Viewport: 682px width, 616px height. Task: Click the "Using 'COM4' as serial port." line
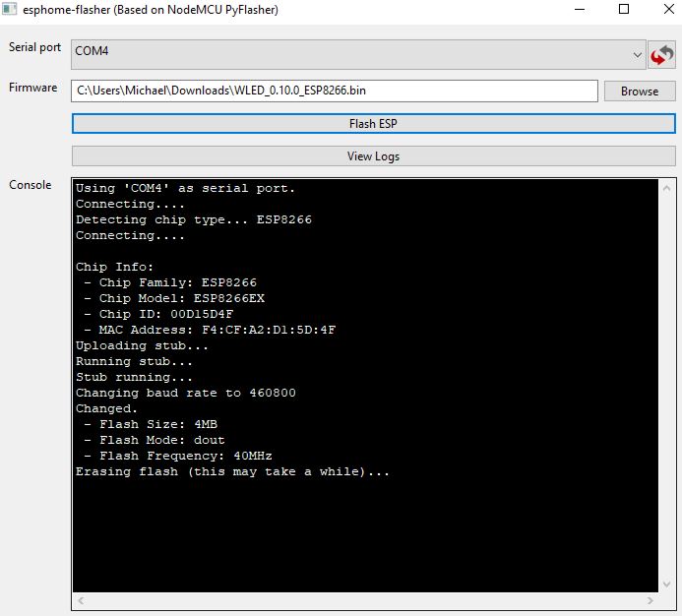[185, 188]
